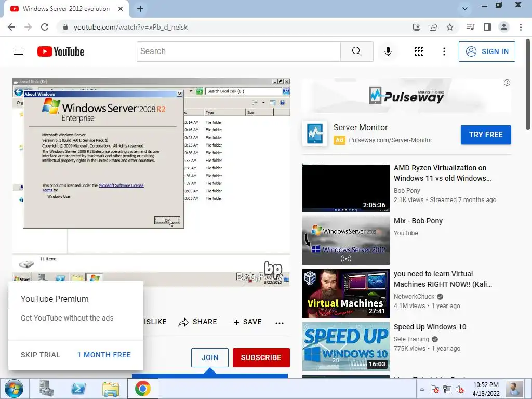Click SKIP TRIAL in Premium popup

point(41,355)
